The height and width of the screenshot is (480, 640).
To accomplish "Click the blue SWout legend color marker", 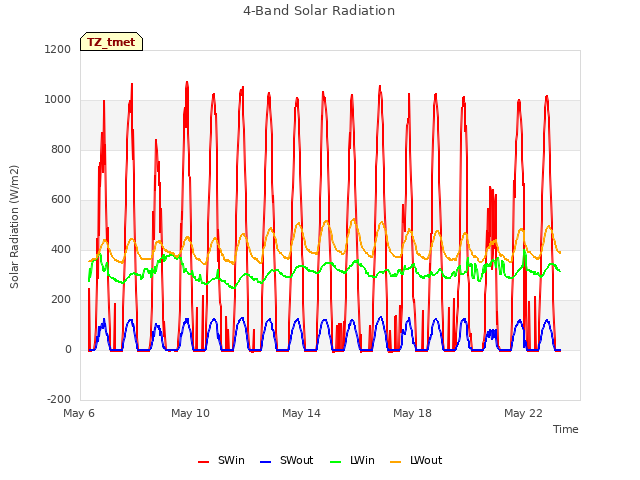I will coord(265,462).
